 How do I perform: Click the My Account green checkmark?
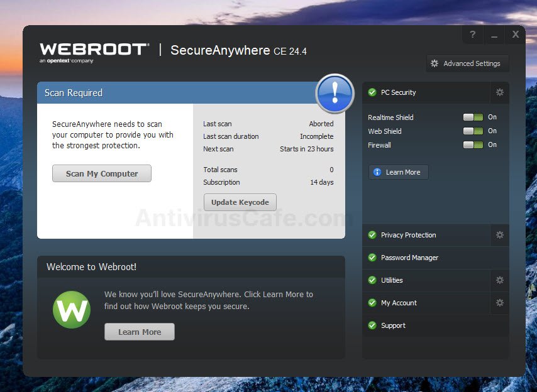(372, 303)
